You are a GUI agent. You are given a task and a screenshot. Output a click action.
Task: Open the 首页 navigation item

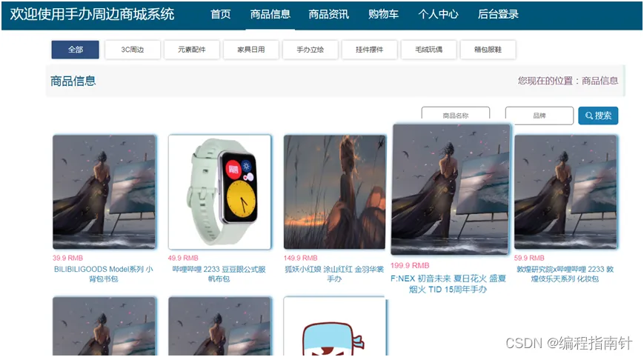click(x=221, y=14)
